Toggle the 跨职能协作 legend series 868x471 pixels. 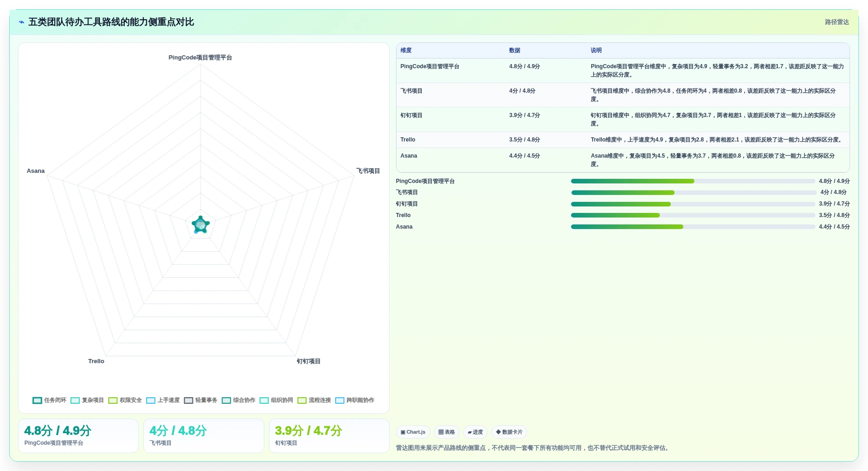click(x=355, y=400)
